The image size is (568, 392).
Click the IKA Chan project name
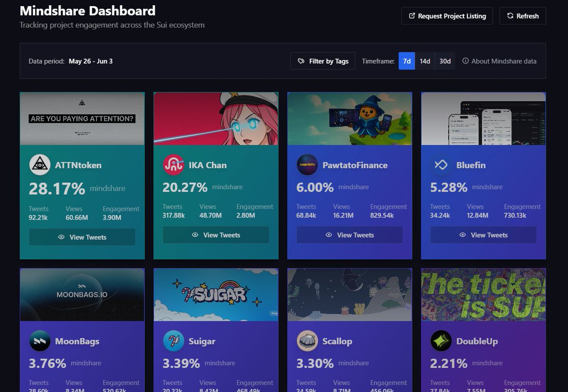point(208,165)
